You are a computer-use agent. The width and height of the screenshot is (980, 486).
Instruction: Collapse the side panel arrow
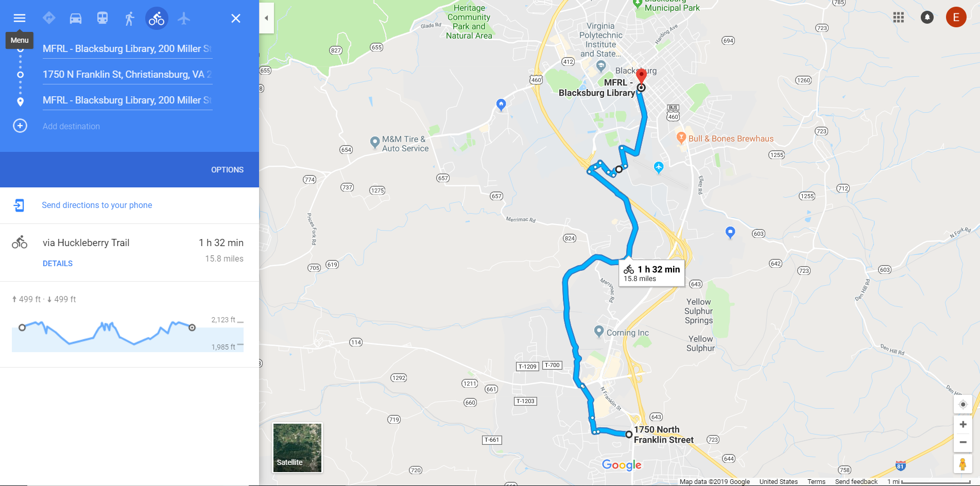tap(266, 18)
